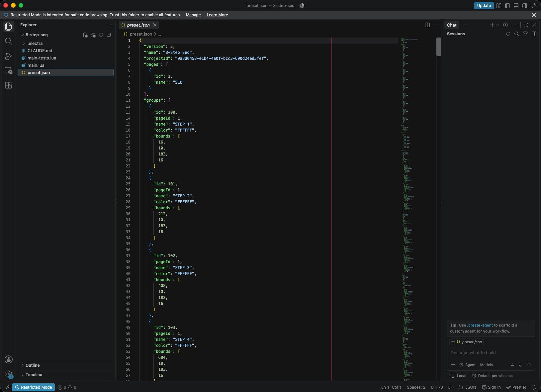
Task: Open new chat dropdown arrow
Action: click(498, 25)
